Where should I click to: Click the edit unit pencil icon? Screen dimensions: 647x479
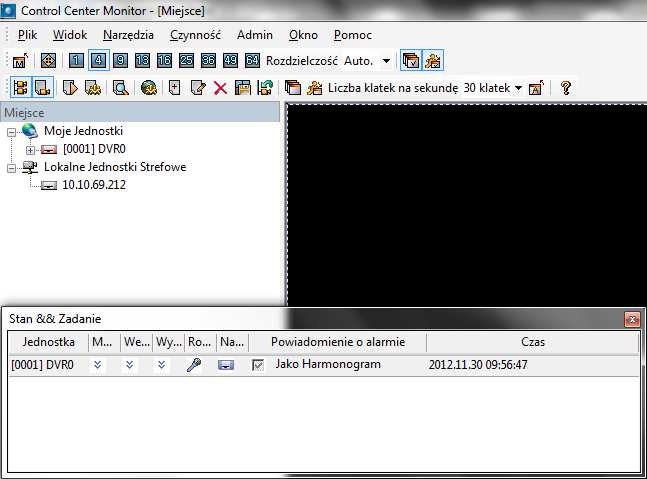(198, 88)
